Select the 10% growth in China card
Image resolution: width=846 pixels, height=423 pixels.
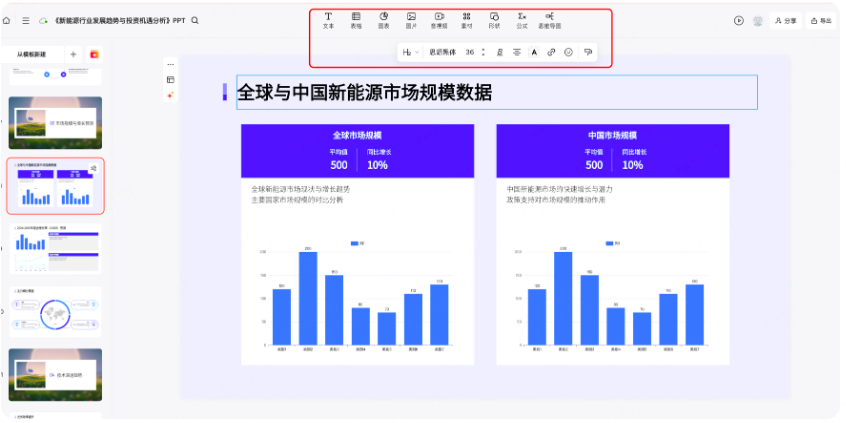[x=632, y=165]
